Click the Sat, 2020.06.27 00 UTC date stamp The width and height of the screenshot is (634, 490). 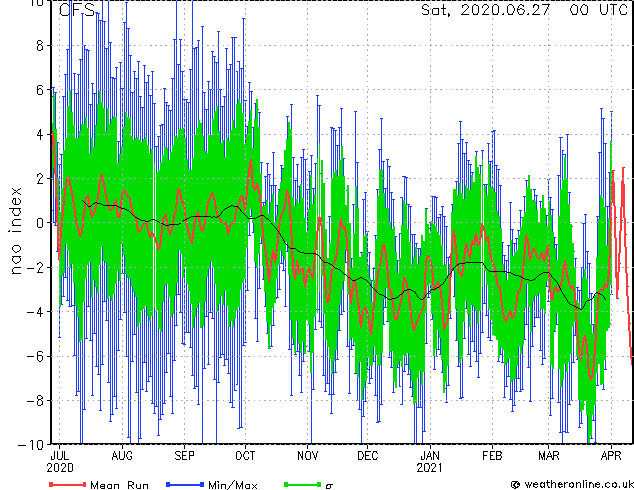524,10
